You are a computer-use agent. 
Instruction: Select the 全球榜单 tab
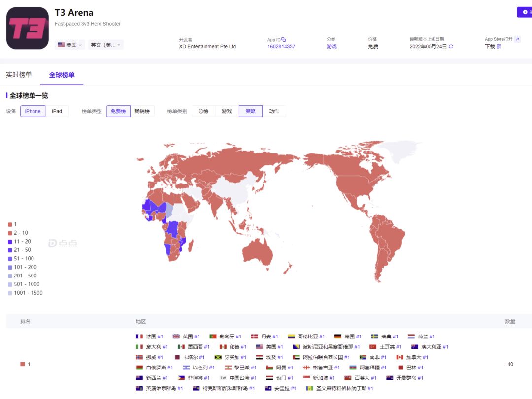[x=62, y=75]
